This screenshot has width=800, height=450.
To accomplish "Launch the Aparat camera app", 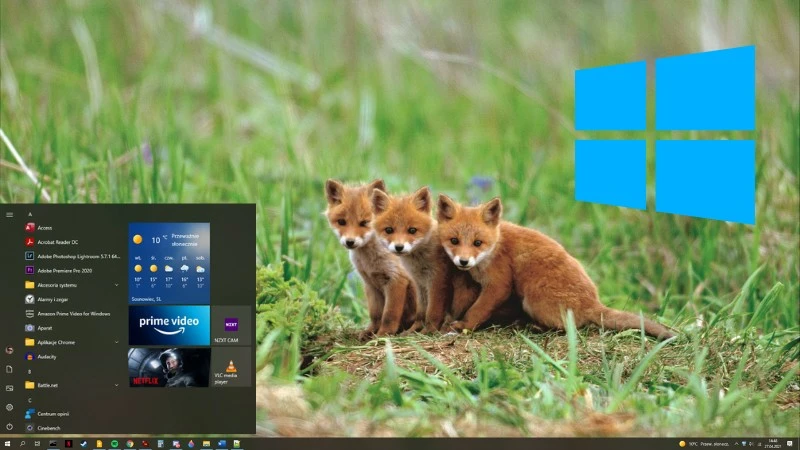I will tap(71, 328).
